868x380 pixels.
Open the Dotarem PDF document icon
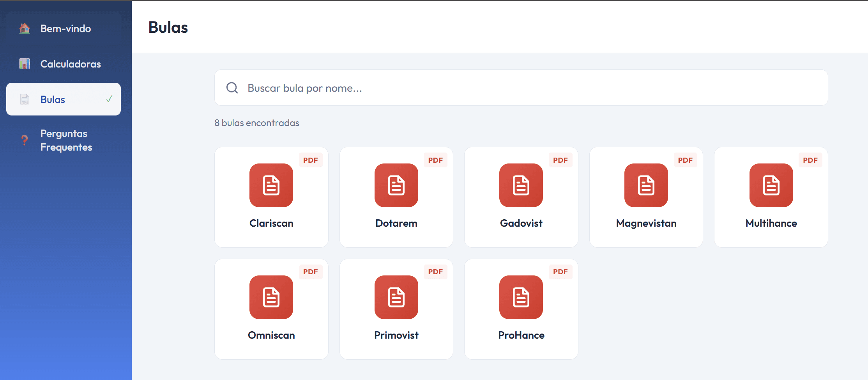pyautogui.click(x=396, y=185)
